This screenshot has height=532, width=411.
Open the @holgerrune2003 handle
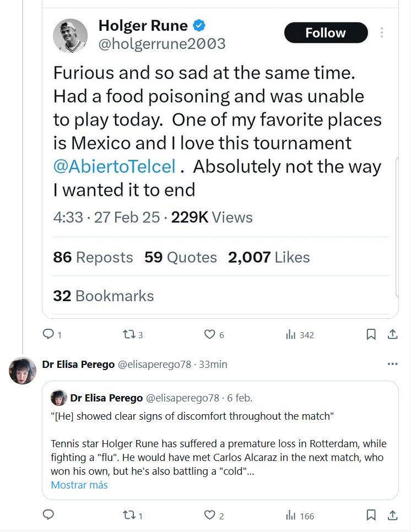[161, 44]
